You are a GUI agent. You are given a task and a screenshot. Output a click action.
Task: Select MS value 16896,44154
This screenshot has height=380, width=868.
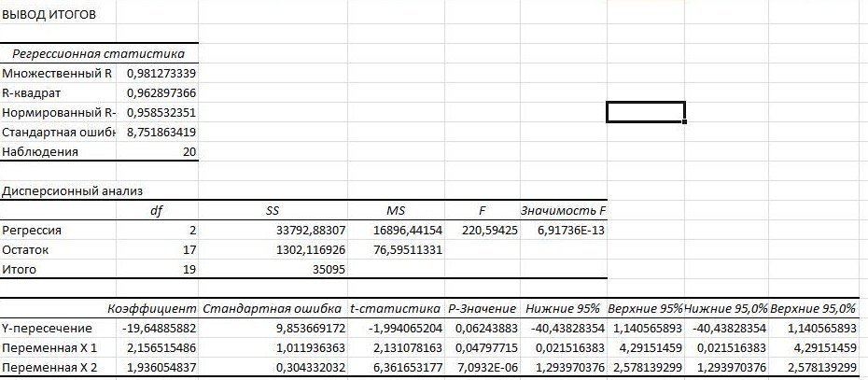396,231
